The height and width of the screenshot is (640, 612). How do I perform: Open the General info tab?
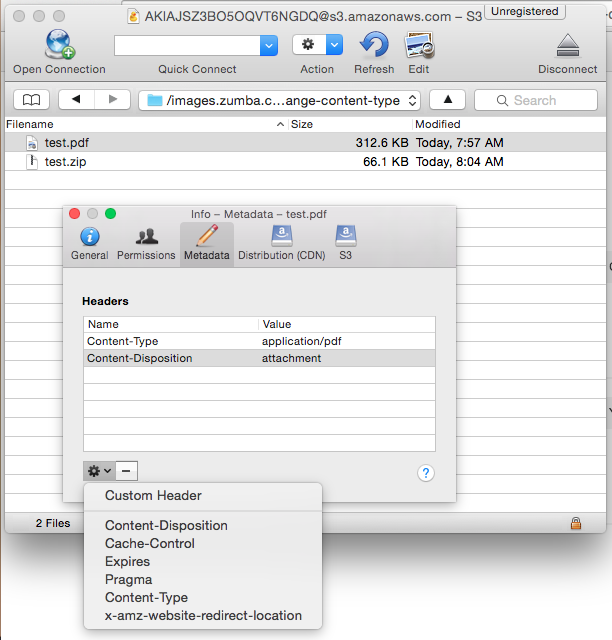pos(90,244)
